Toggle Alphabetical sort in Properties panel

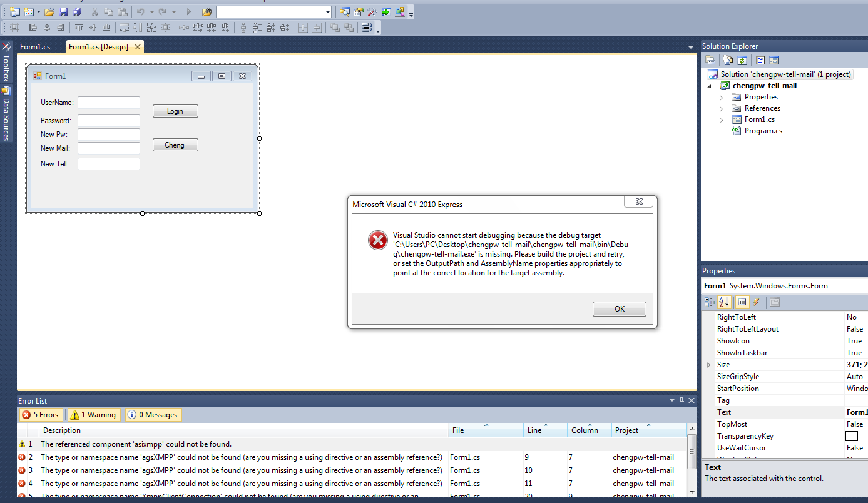pos(724,302)
